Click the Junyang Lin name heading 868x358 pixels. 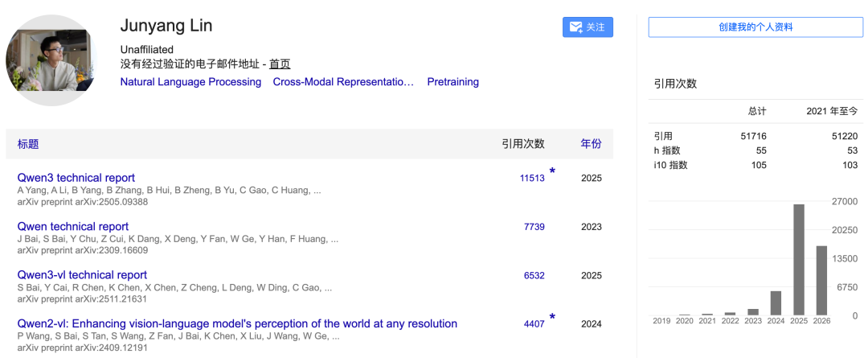(166, 26)
